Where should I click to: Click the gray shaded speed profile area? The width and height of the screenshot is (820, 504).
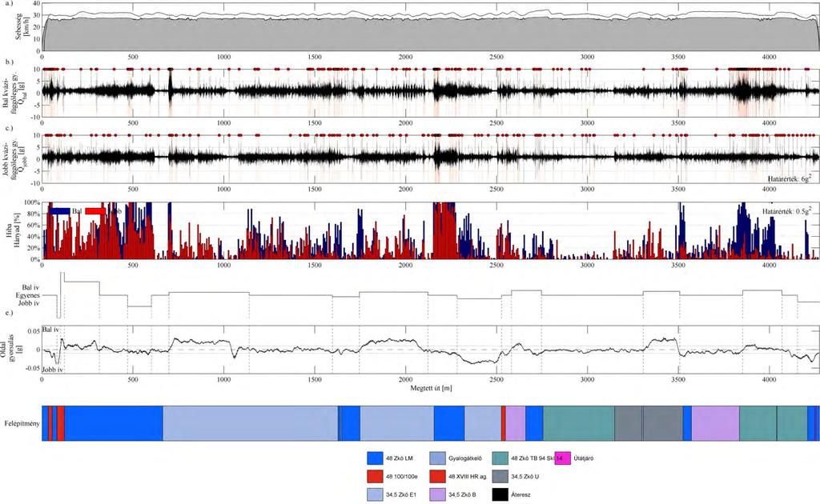431,35
